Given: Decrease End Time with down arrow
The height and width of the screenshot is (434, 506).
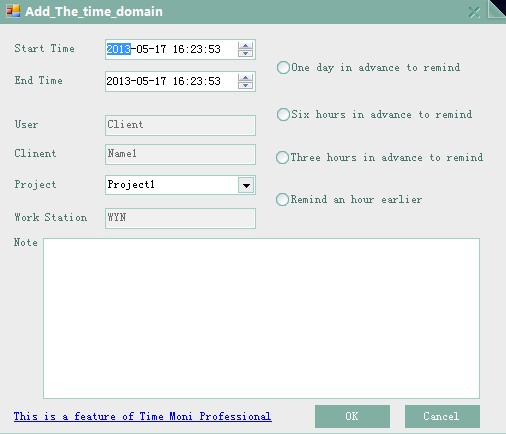Looking at the screenshot, I should (x=246, y=85).
